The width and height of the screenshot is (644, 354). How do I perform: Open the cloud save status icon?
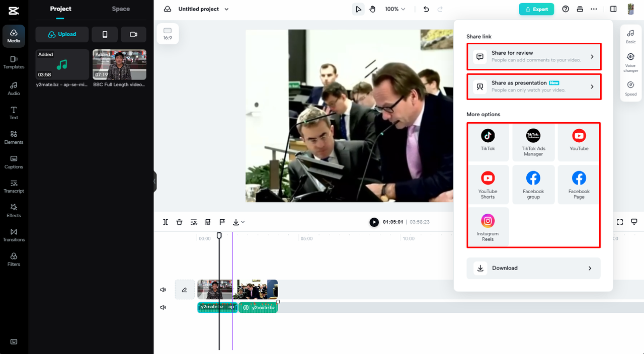[x=168, y=9]
